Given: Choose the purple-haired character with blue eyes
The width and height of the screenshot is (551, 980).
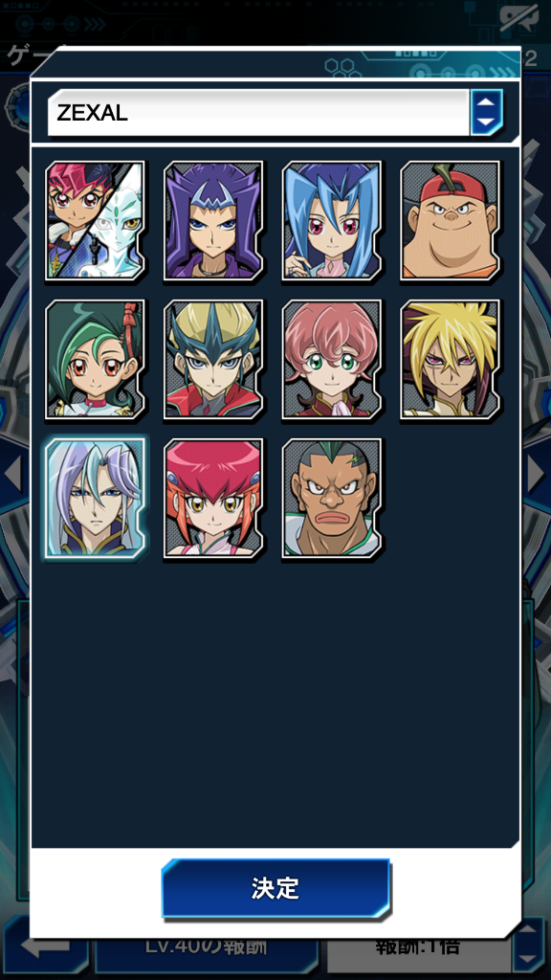Looking at the screenshot, I should (213, 220).
